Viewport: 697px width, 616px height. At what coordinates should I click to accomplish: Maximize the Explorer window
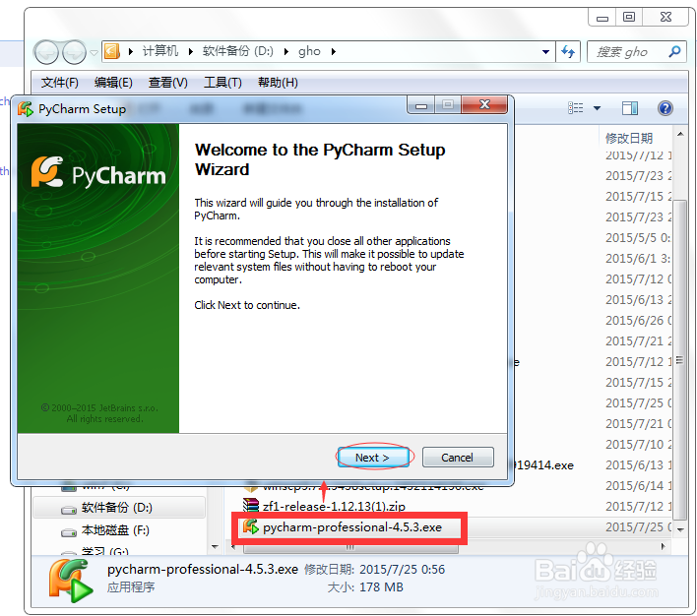tap(628, 18)
